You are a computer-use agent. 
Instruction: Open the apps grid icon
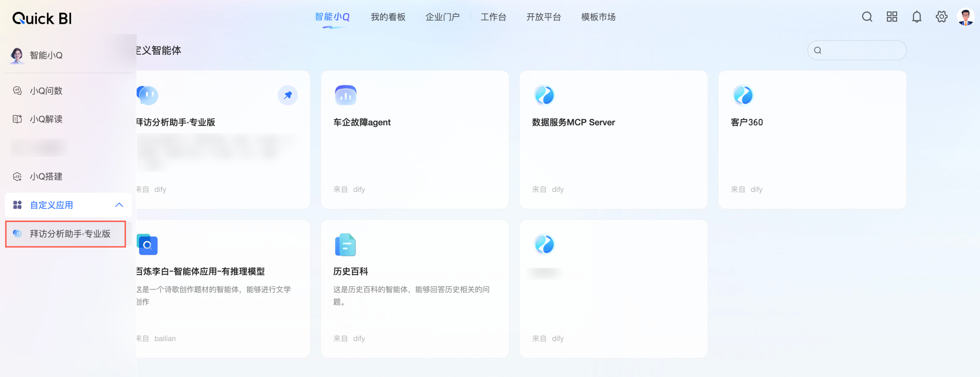point(892,17)
